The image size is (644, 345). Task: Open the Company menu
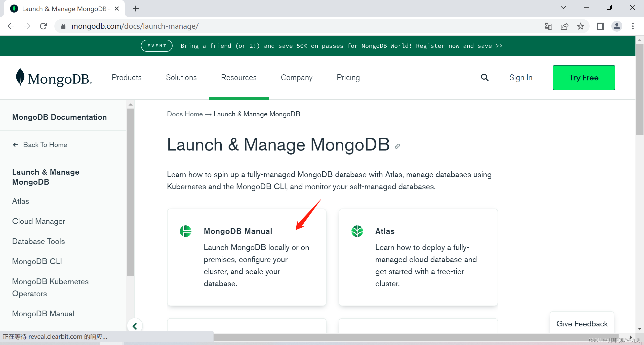coord(297,78)
